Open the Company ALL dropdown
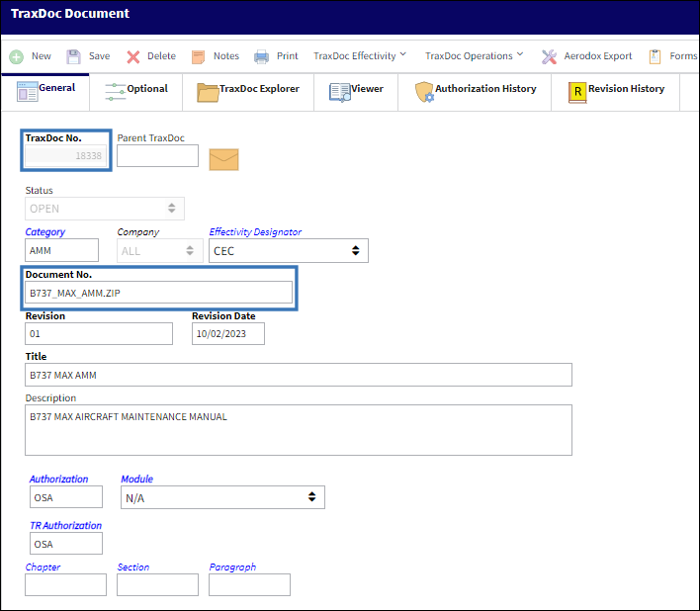The width and height of the screenshot is (700, 611). pos(160,251)
